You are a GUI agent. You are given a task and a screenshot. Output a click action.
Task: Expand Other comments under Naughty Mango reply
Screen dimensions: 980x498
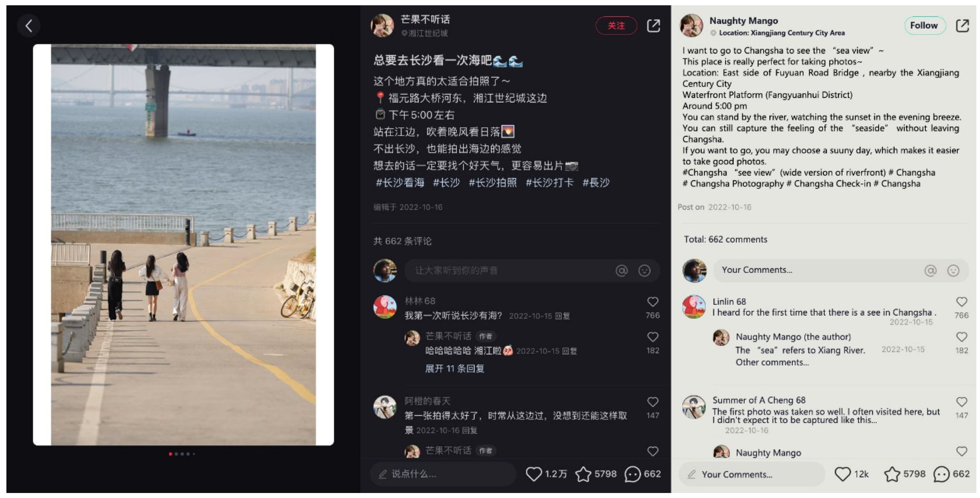(772, 362)
